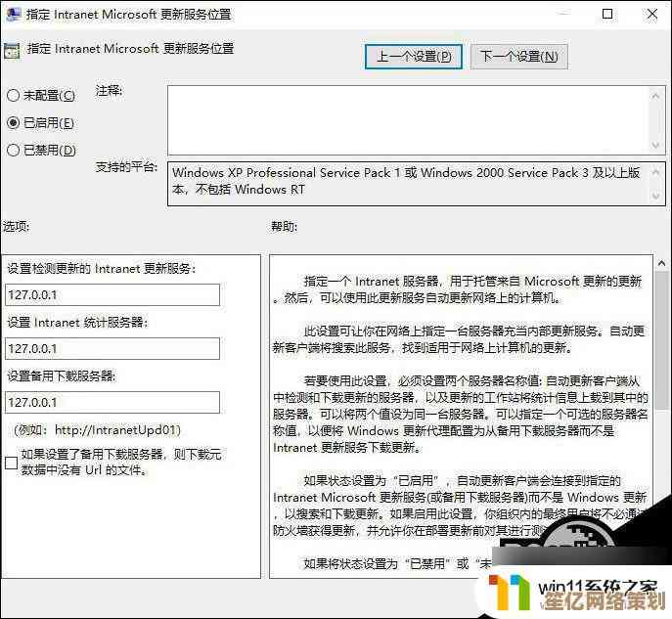672x619 pixels.
Task: Click the policy setting icon beside the header
Action: (12, 50)
